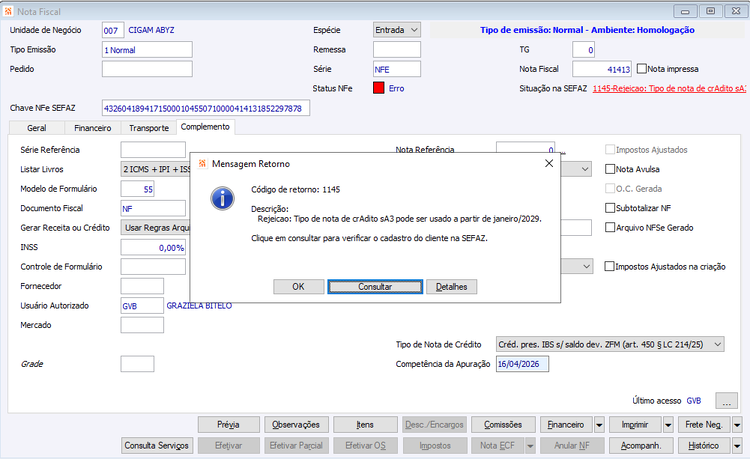750x459 pixels.
Task: Open the Frete Neg. button's dropdown arrow
Action: 737,425
